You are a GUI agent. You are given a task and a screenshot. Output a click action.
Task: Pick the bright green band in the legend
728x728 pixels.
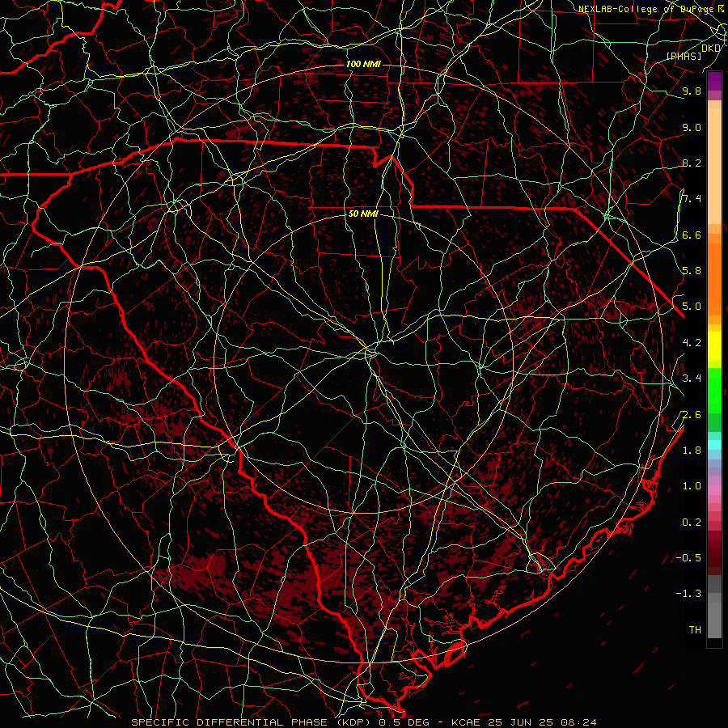714,389
